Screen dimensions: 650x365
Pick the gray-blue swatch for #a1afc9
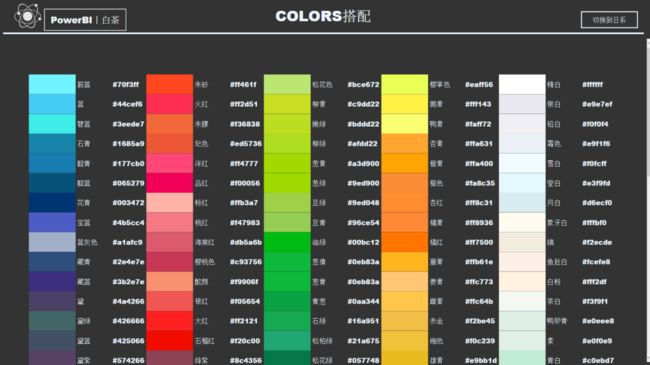point(52,242)
